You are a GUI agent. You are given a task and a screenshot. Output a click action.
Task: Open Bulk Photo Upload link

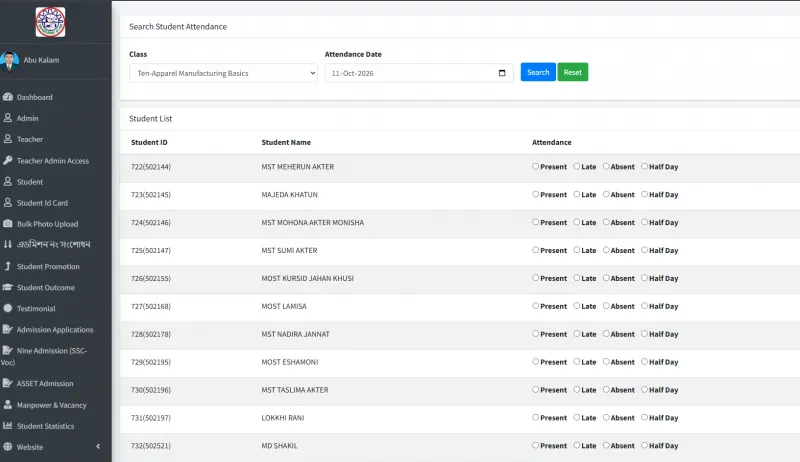47,224
